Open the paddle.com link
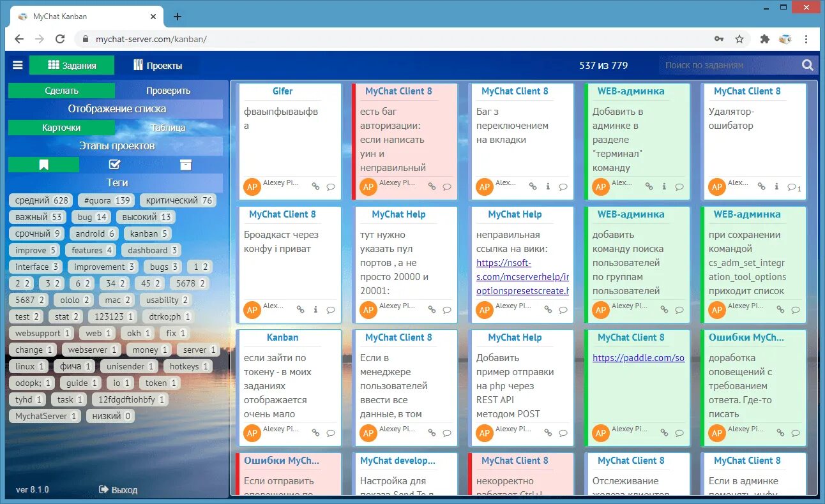Viewport: 825px width, 504px height. coord(639,358)
